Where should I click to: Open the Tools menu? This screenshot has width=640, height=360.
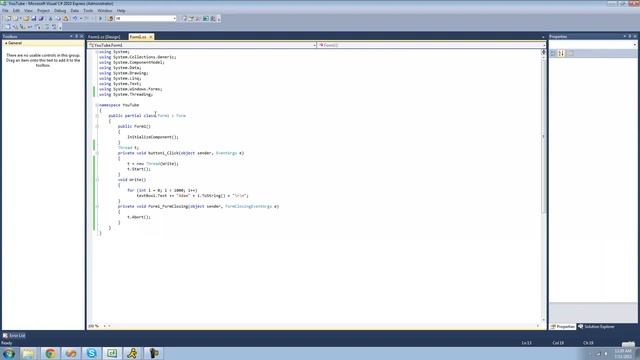click(88, 11)
